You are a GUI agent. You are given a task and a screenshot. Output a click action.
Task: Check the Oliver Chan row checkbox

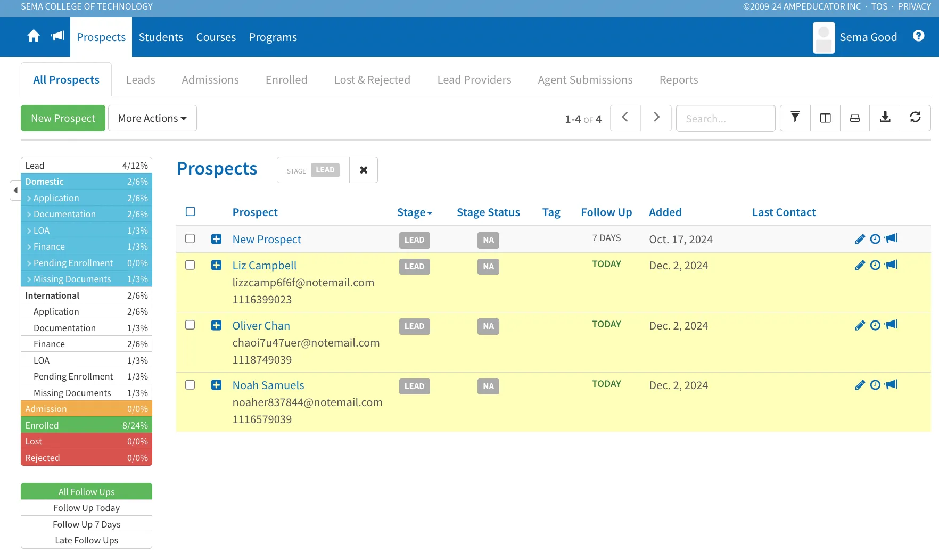pyautogui.click(x=190, y=325)
